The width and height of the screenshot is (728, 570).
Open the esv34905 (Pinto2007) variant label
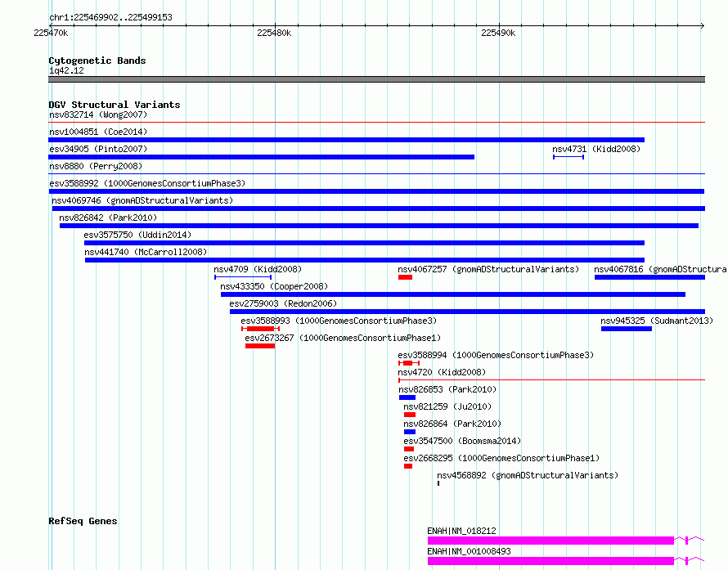coord(98,149)
